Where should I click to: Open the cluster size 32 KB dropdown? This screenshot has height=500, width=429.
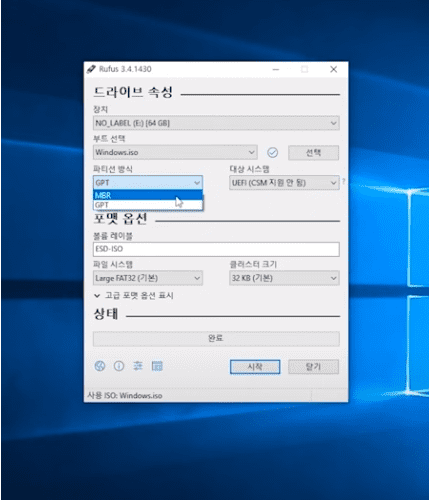284,278
